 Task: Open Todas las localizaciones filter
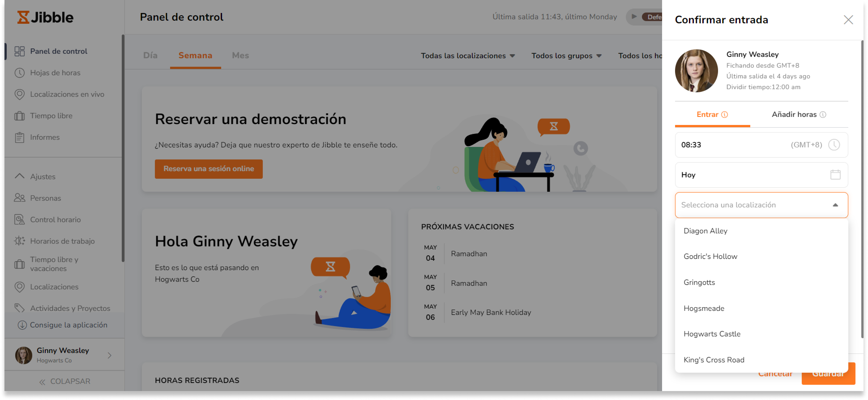(468, 56)
